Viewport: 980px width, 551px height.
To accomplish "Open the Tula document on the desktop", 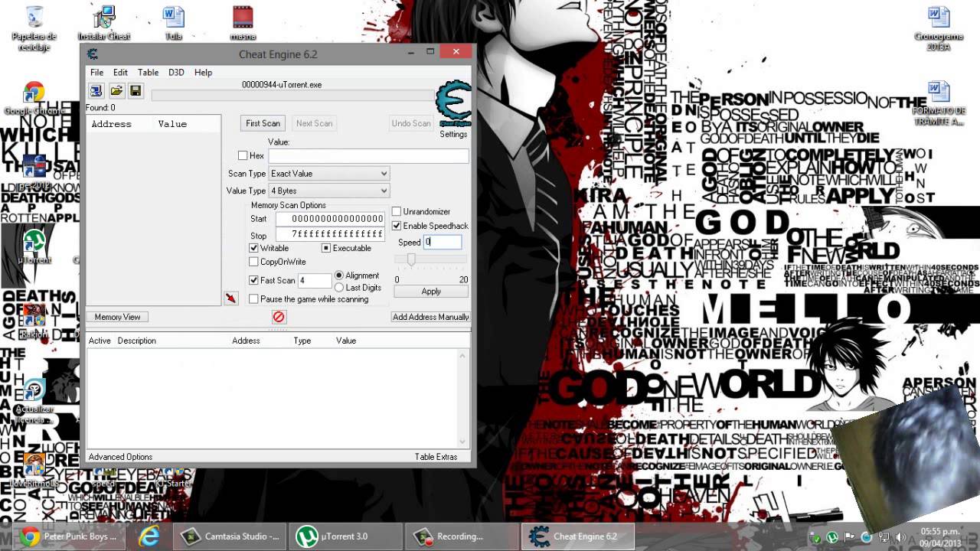I will click(x=174, y=23).
